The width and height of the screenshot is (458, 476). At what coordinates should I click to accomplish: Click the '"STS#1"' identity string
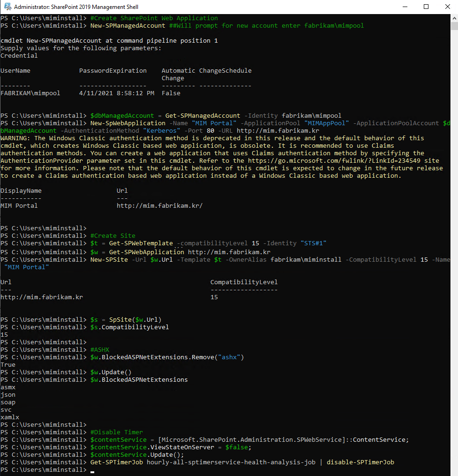point(313,243)
